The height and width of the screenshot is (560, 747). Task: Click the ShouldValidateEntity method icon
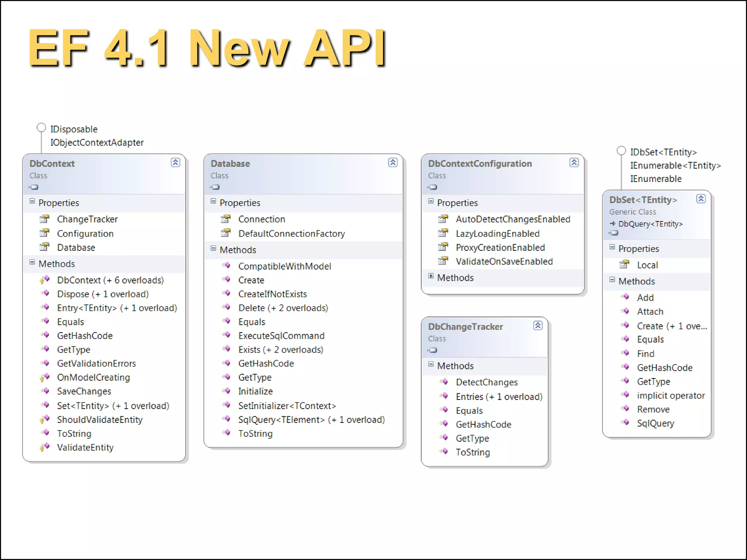pos(44,420)
